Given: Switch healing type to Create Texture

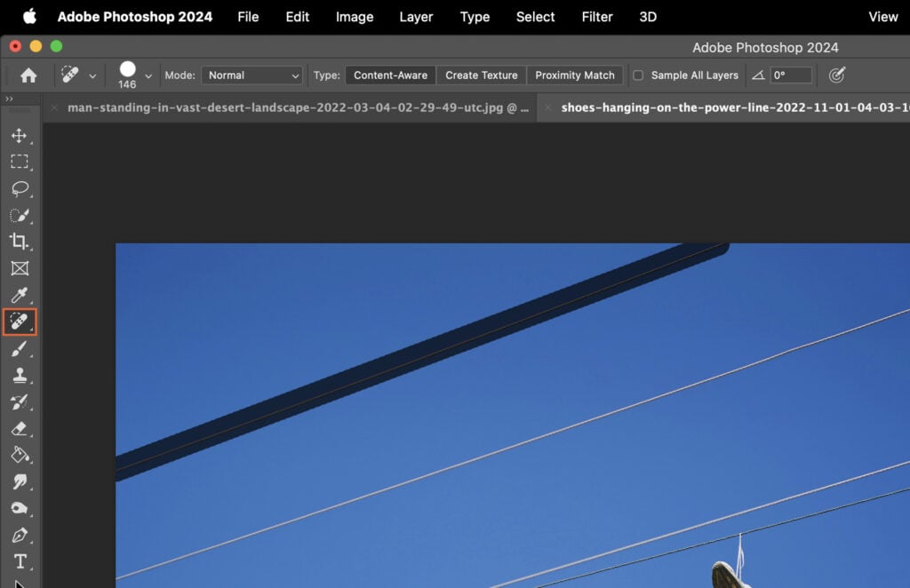Looking at the screenshot, I should click(x=481, y=75).
